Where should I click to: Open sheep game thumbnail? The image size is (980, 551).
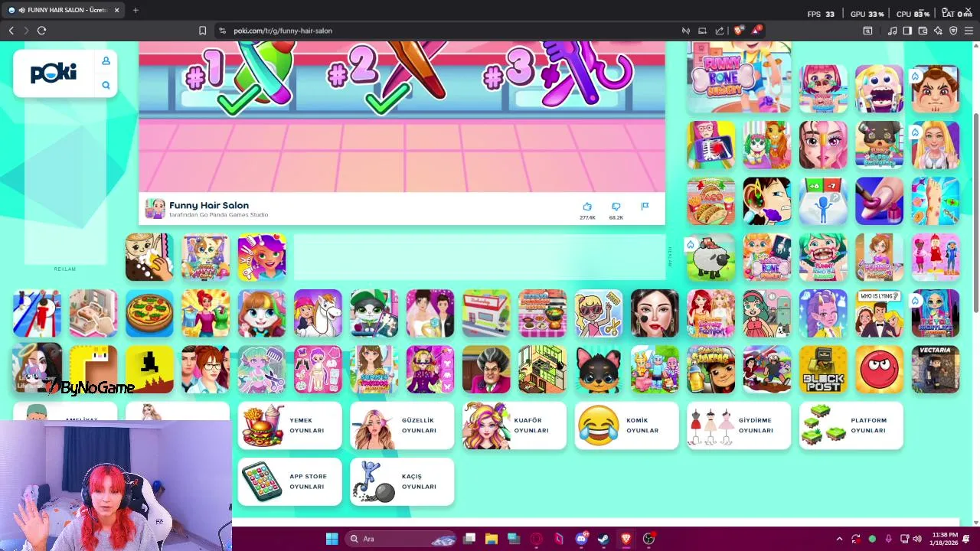pos(710,257)
